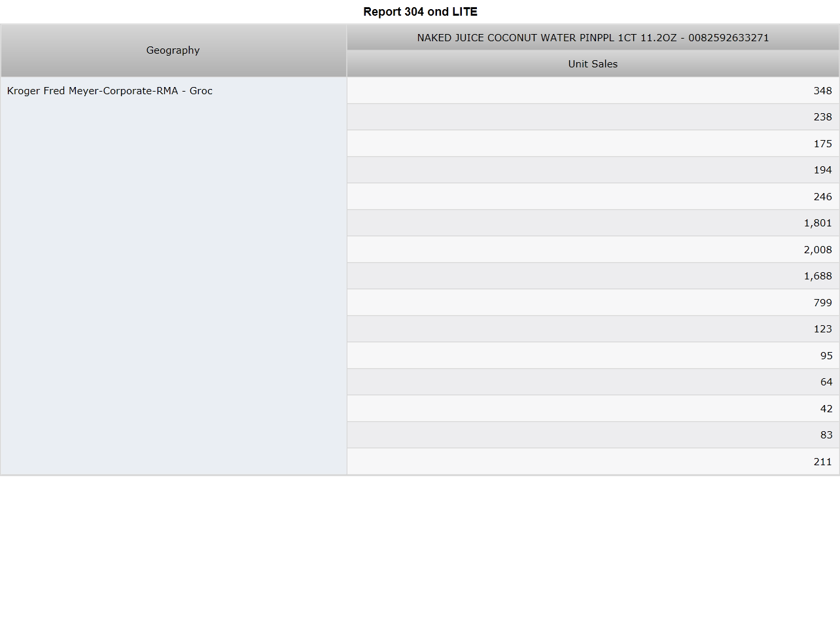Screen dimensions: 840x619
Task: Click the cell with value 95
Action: coord(593,356)
